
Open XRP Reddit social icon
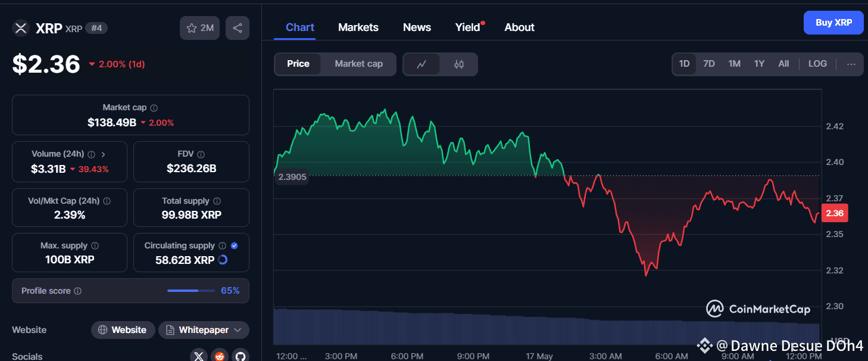[220, 356]
